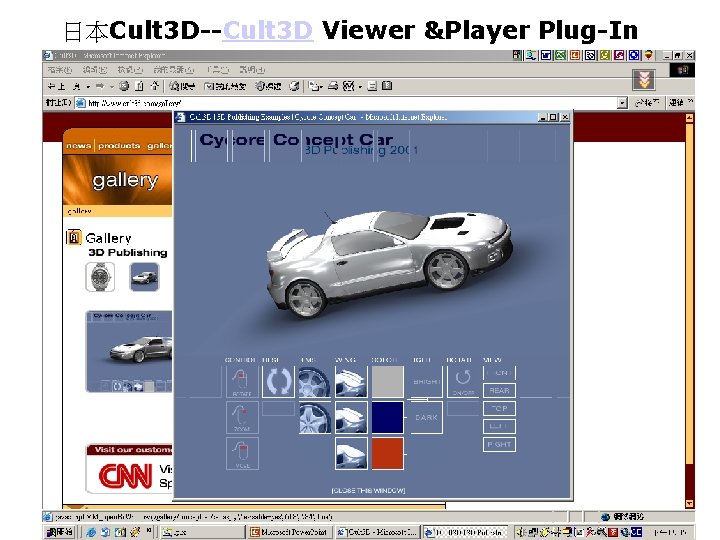Image resolution: width=720 pixels, height=540 pixels.
Task: Open the third menu in IE menu bar
Action: (130, 70)
